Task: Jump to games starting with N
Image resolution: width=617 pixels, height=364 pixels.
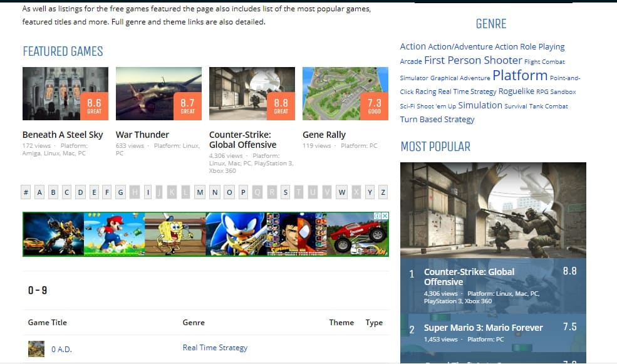Action: tap(215, 192)
